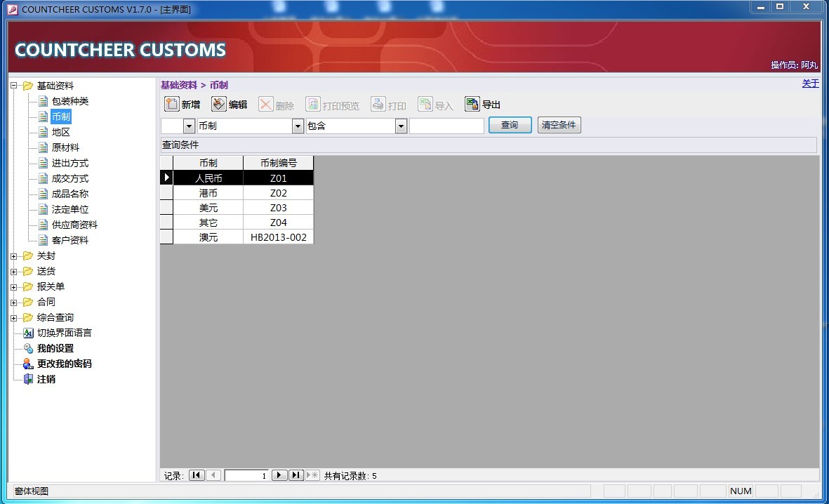Click the 新增 (add) toolbar icon
This screenshot has width=829, height=504.
[172, 104]
